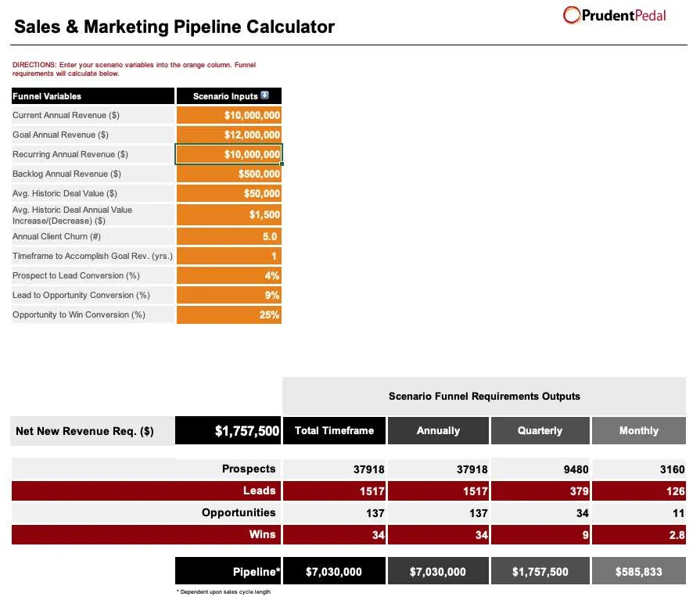Click the Net New Revenue Req. value
This screenshot has width=700, height=600.
pos(228,430)
